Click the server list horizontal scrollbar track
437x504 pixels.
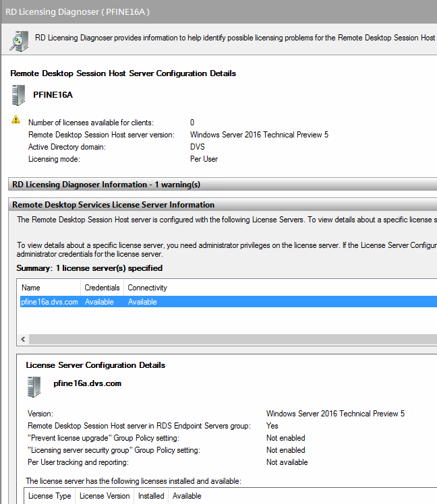233,339
